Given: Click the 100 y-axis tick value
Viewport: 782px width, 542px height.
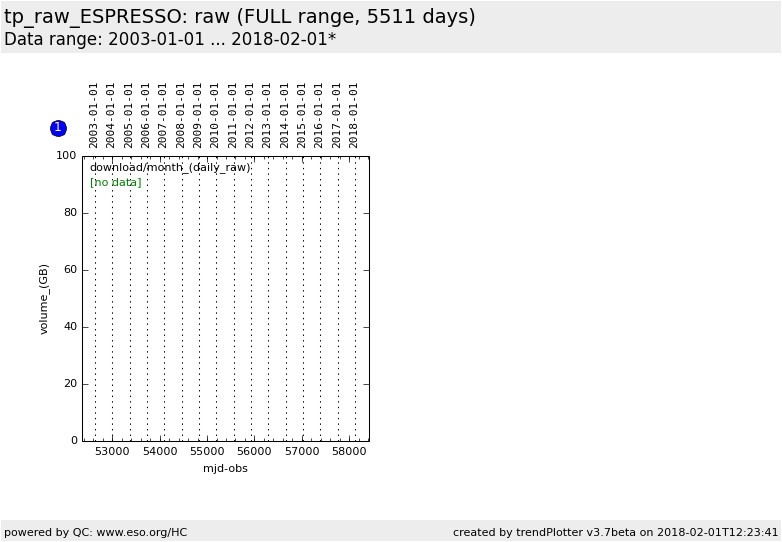Looking at the screenshot, I should point(66,156).
